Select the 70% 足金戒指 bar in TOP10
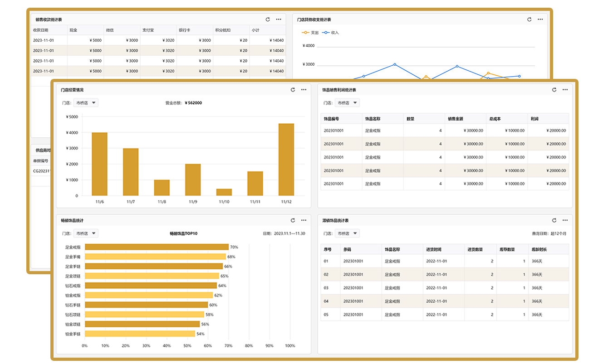 point(157,247)
